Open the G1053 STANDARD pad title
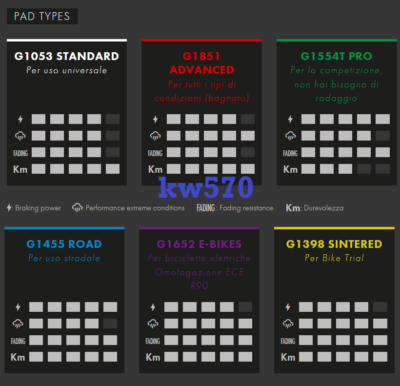Viewport: 400px width, 386px height. (x=67, y=56)
